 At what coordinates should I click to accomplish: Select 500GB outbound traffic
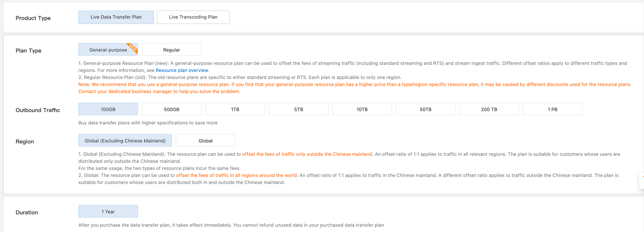[171, 109]
